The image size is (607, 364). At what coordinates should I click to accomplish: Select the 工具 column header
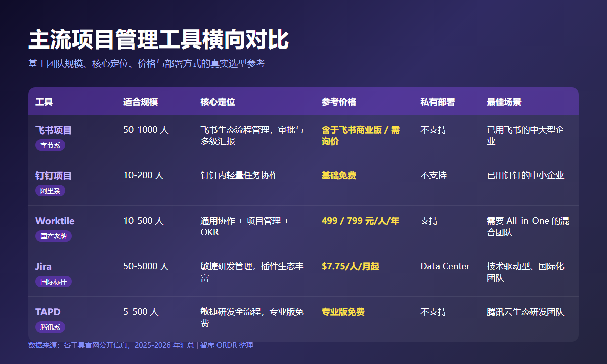click(44, 102)
